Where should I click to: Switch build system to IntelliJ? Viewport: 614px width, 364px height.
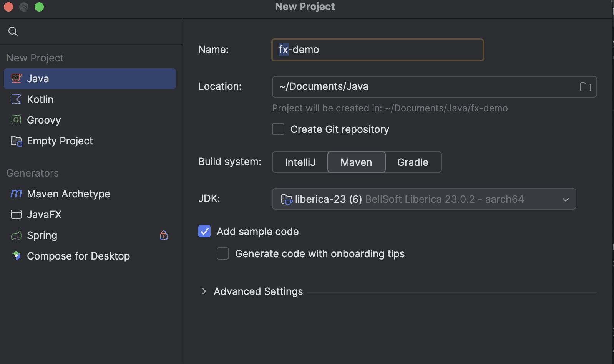[x=300, y=162]
